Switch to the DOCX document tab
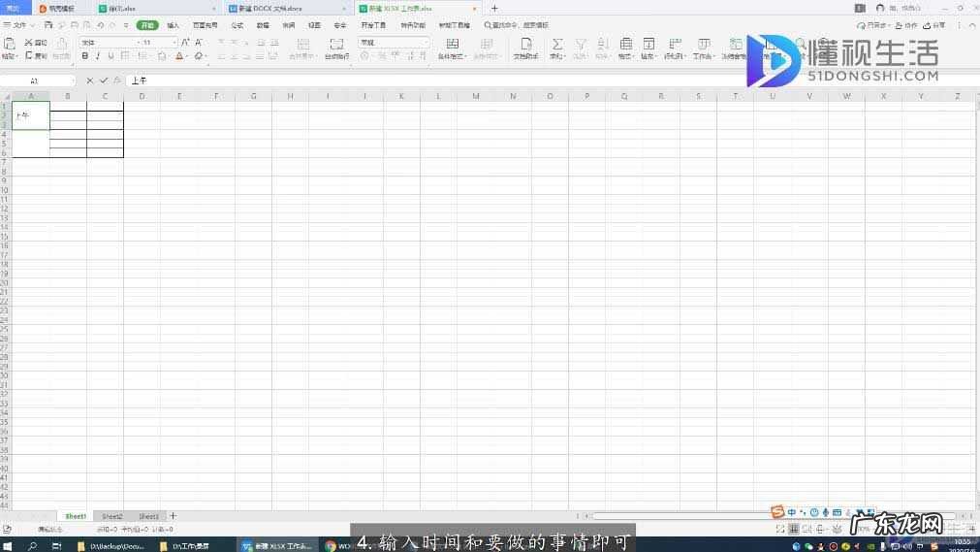The image size is (980, 552). tap(288, 8)
